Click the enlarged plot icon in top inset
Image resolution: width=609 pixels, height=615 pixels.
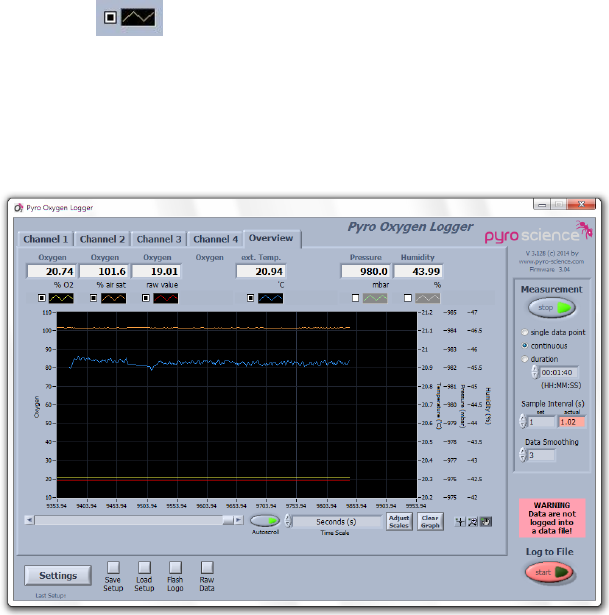138,17
